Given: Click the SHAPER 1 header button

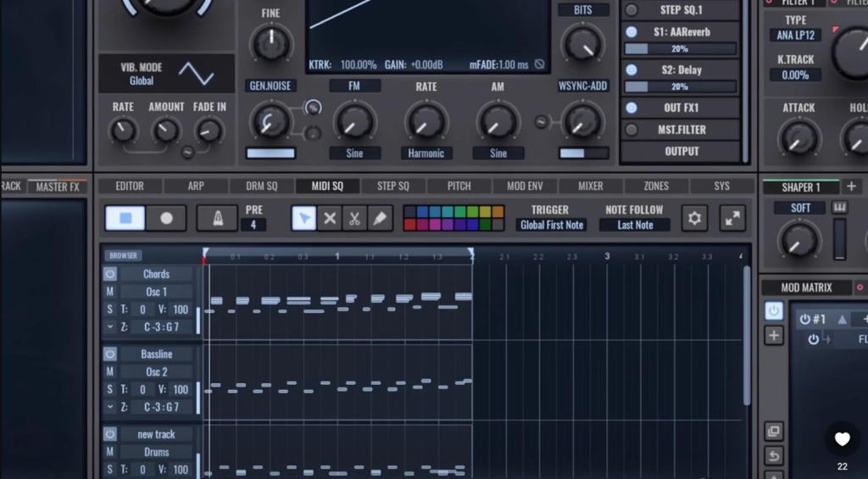Looking at the screenshot, I should coord(801,187).
